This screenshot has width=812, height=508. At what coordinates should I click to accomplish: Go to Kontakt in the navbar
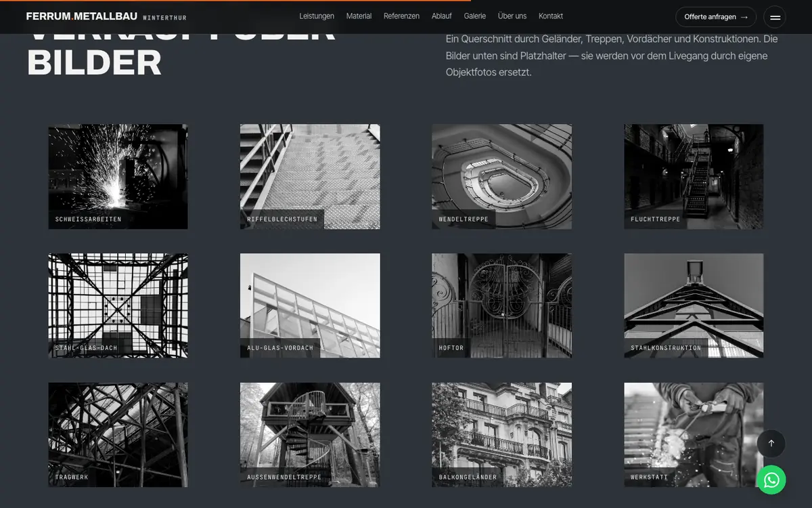coord(551,16)
